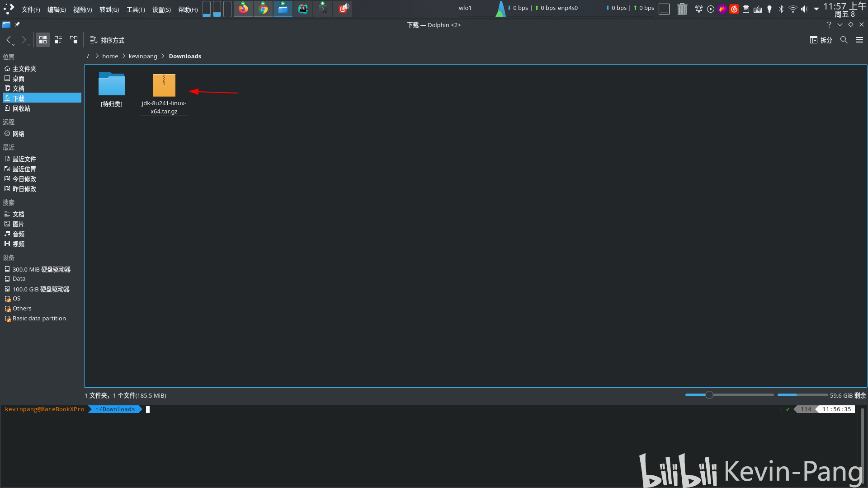Pin the Dolphin window with the pin icon
The image size is (868, 488).
click(x=17, y=24)
